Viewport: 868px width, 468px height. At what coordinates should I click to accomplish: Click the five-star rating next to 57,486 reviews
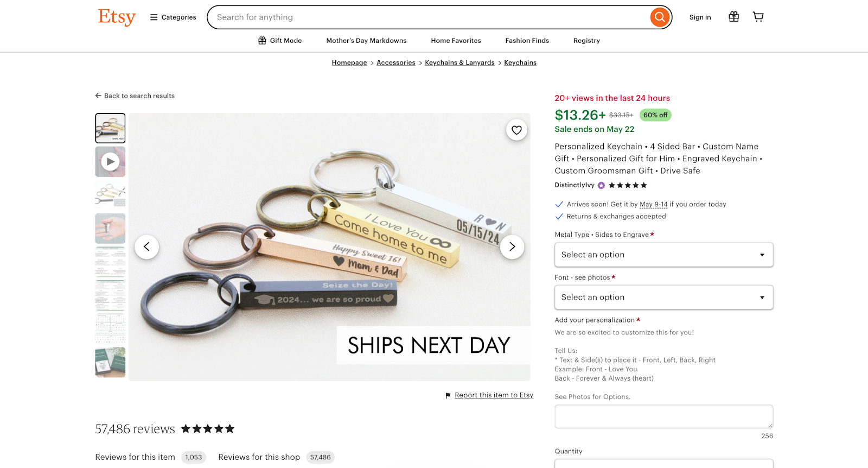tap(207, 428)
